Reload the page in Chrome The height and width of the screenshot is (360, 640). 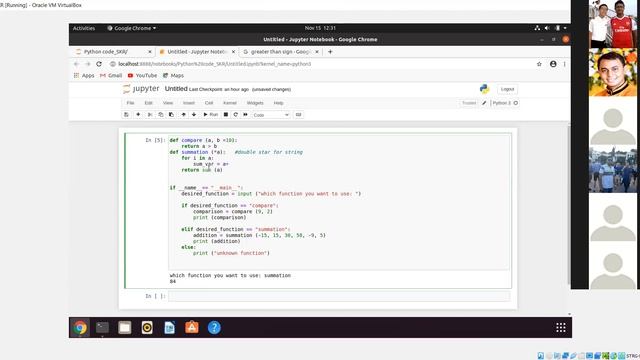99,64
